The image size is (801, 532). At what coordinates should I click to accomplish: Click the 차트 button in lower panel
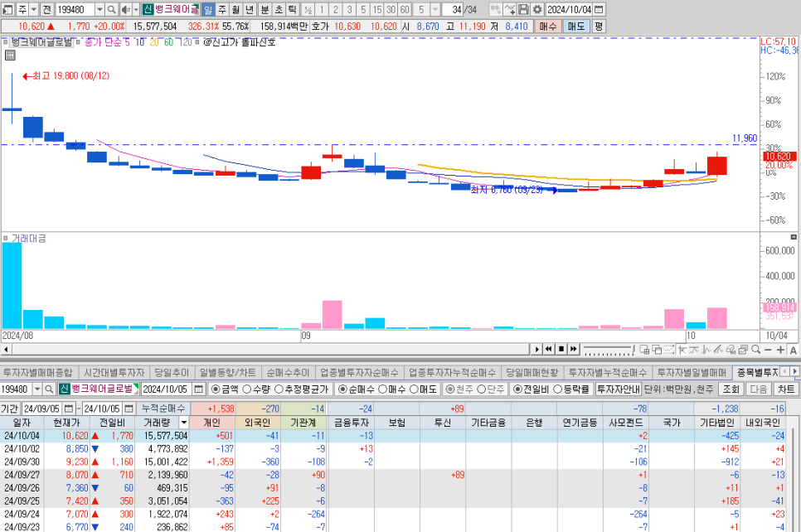pyautogui.click(x=786, y=389)
